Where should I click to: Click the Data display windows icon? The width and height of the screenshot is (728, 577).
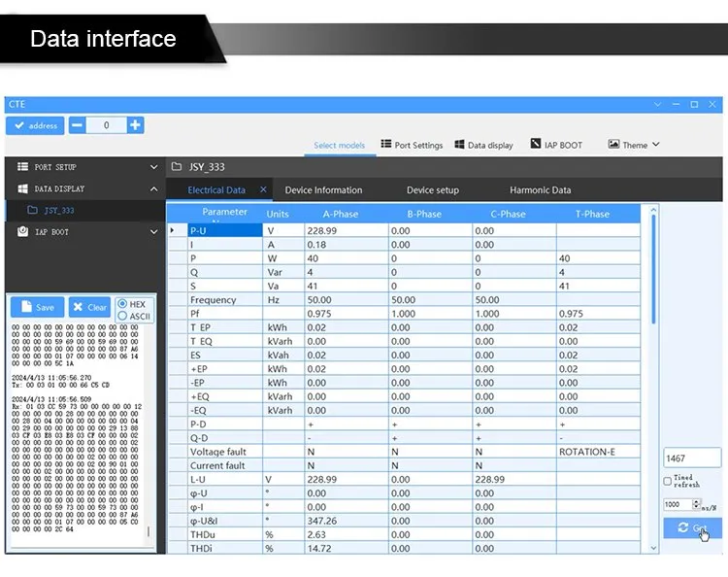point(459,144)
